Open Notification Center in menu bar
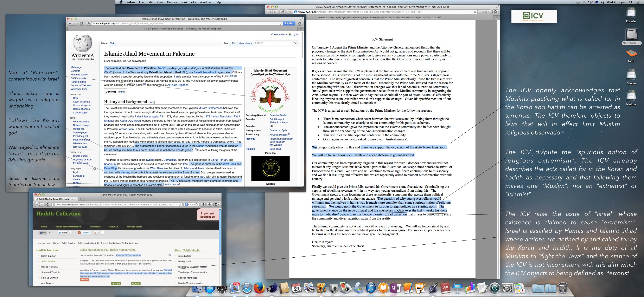644x297 pixels. (x=638, y=2)
